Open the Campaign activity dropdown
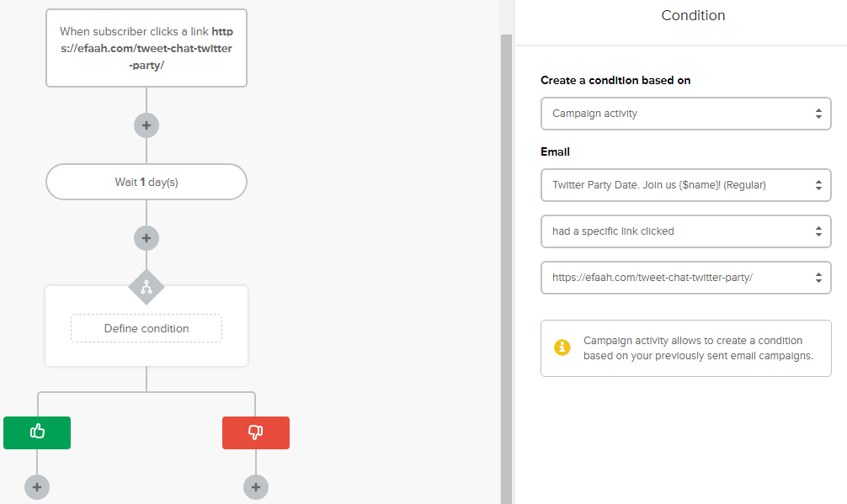The height and width of the screenshot is (504, 847). point(685,114)
